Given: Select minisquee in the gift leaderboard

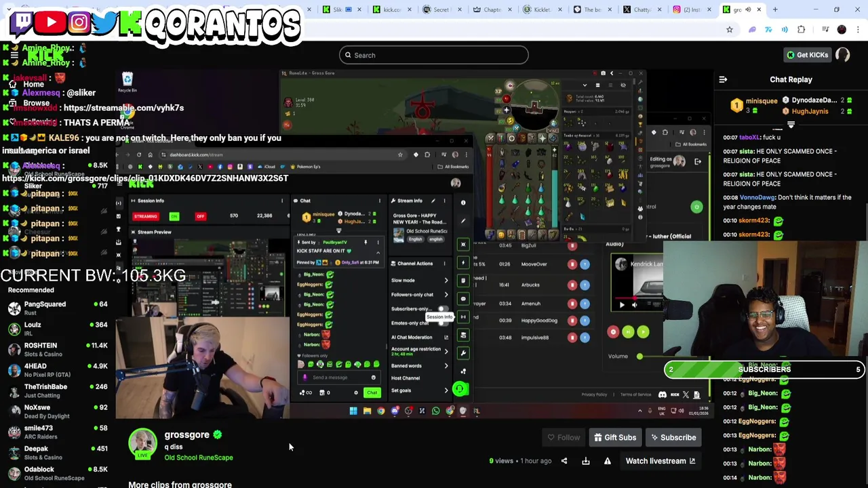Looking at the screenshot, I should [761, 101].
